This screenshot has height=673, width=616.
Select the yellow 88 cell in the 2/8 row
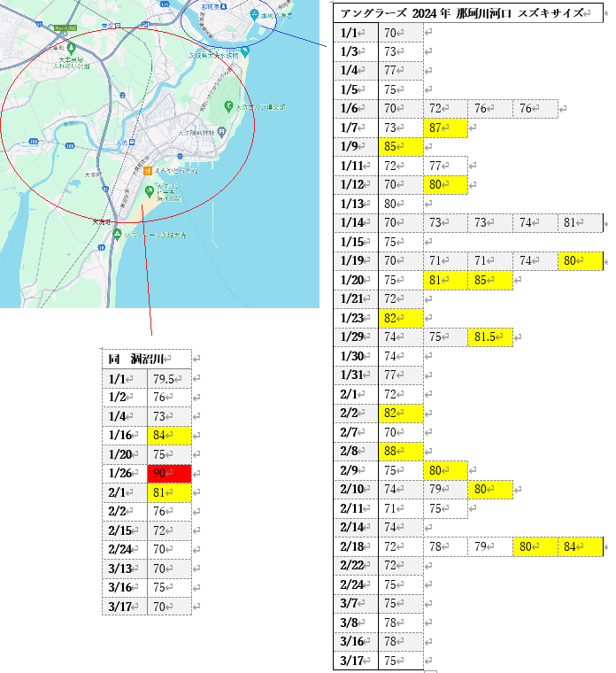click(x=401, y=451)
